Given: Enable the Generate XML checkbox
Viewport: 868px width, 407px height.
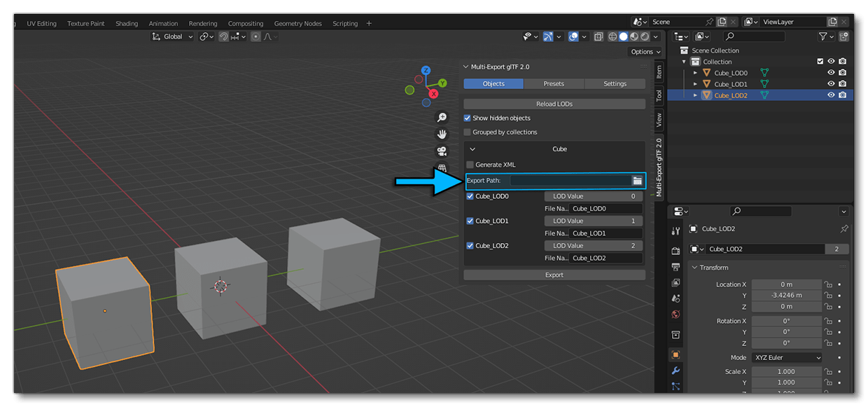Looking at the screenshot, I should (470, 165).
